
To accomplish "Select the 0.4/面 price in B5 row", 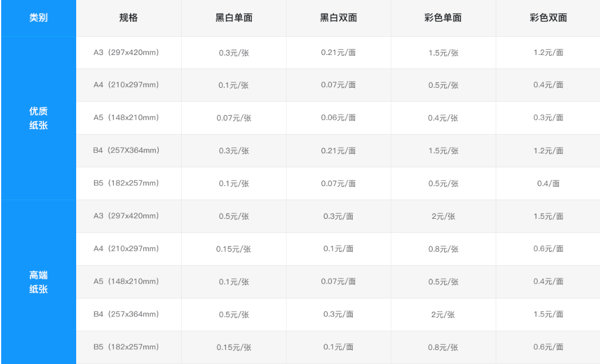I will 548,184.
